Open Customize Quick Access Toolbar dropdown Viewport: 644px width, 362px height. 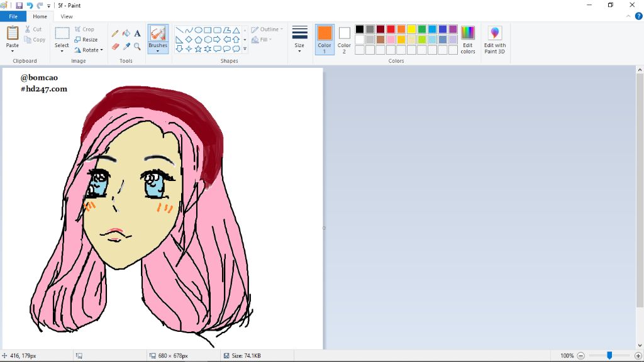48,6
